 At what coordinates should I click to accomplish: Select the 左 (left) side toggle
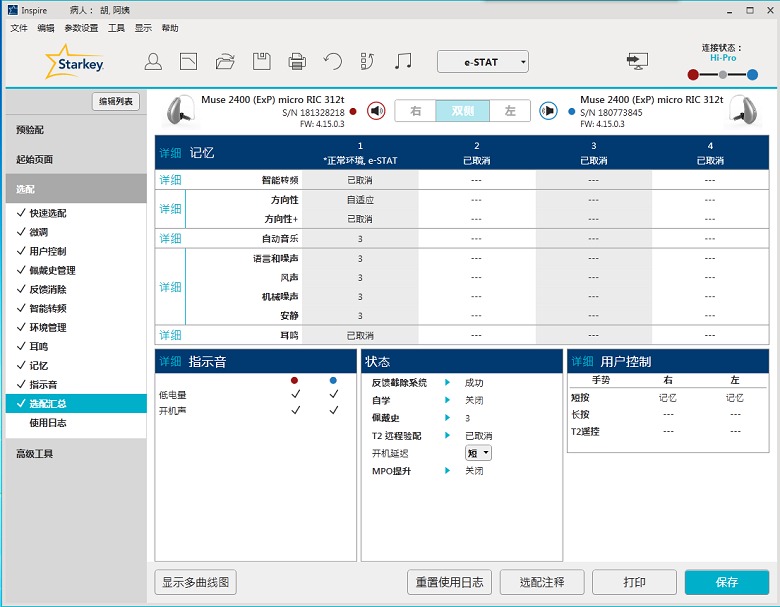[510, 111]
